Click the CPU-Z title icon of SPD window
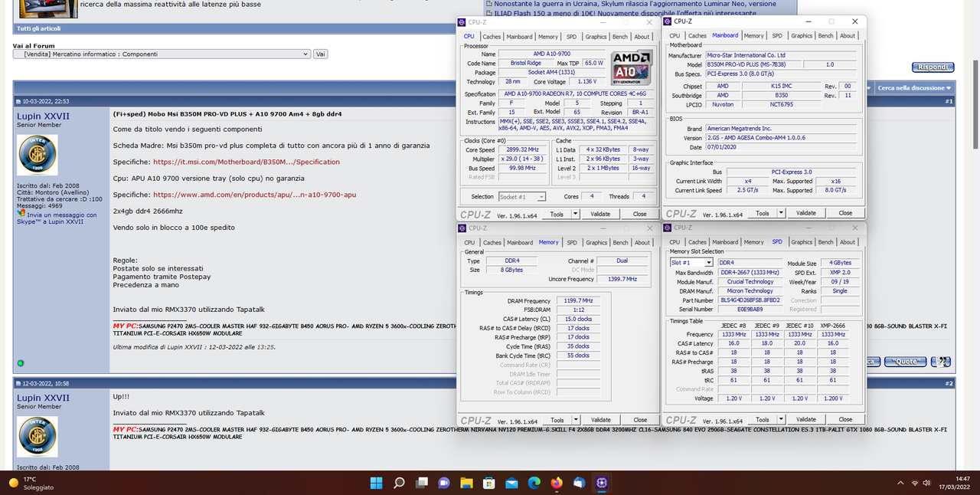 (667, 227)
